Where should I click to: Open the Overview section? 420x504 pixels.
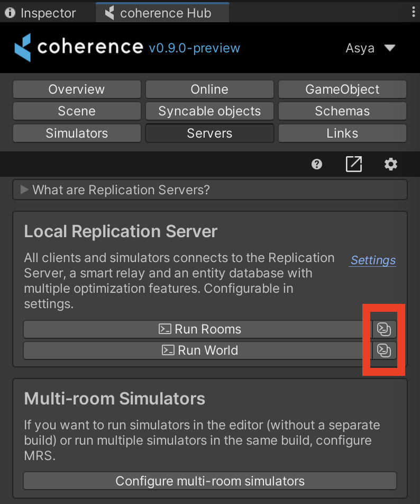pyautogui.click(x=77, y=89)
